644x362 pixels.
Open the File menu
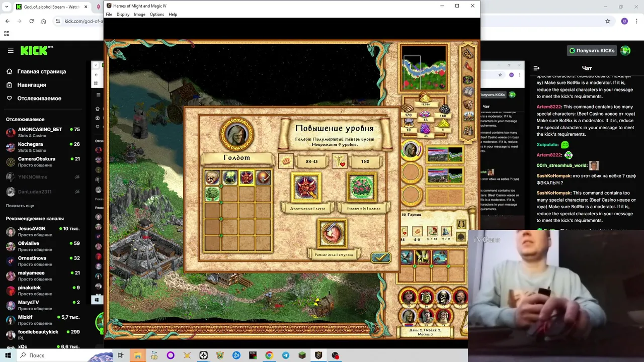[x=109, y=14]
